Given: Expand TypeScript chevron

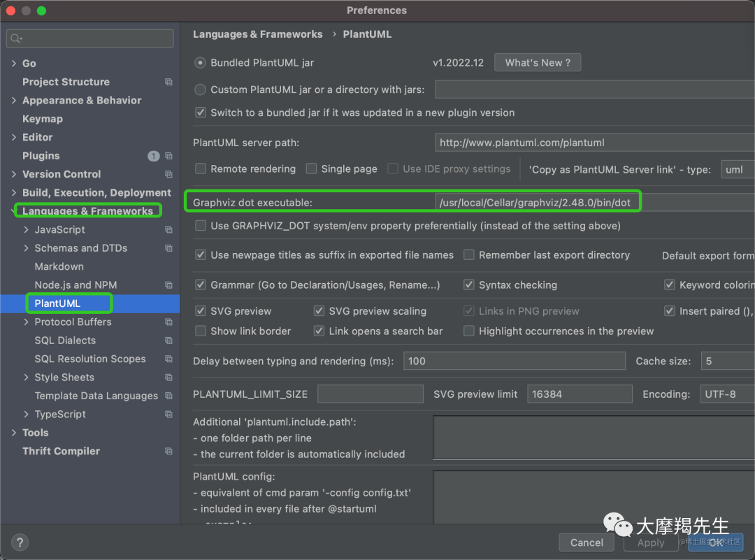Looking at the screenshot, I should [26, 414].
